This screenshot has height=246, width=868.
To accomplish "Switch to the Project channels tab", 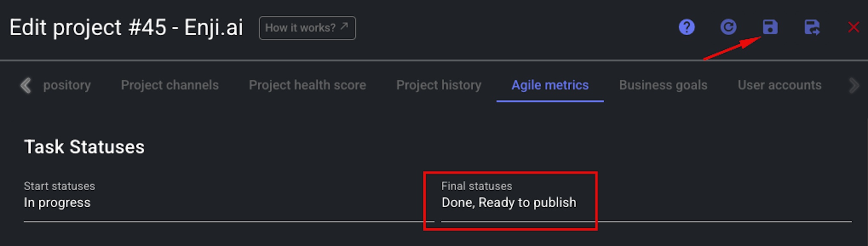I will (x=170, y=85).
